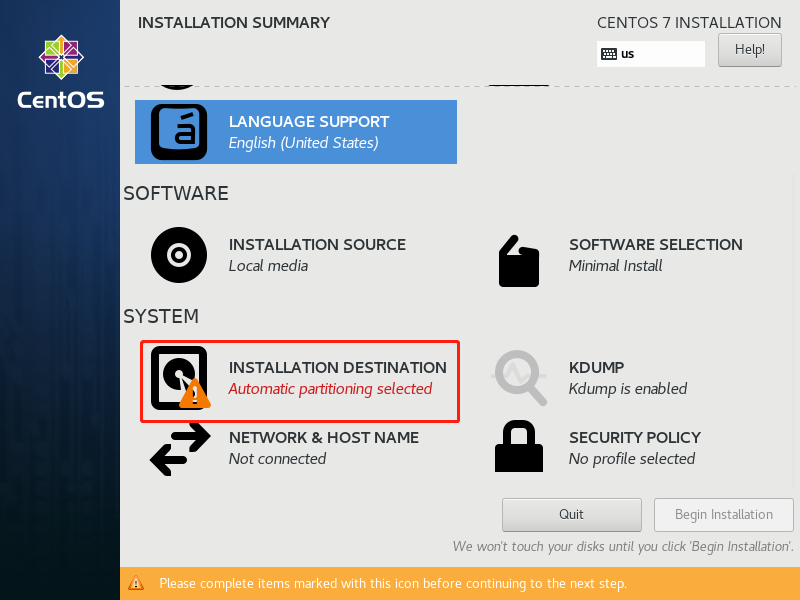Screen dimensions: 800x600
Task: Click Automatic partitioning selected red text
Action: (x=330, y=389)
